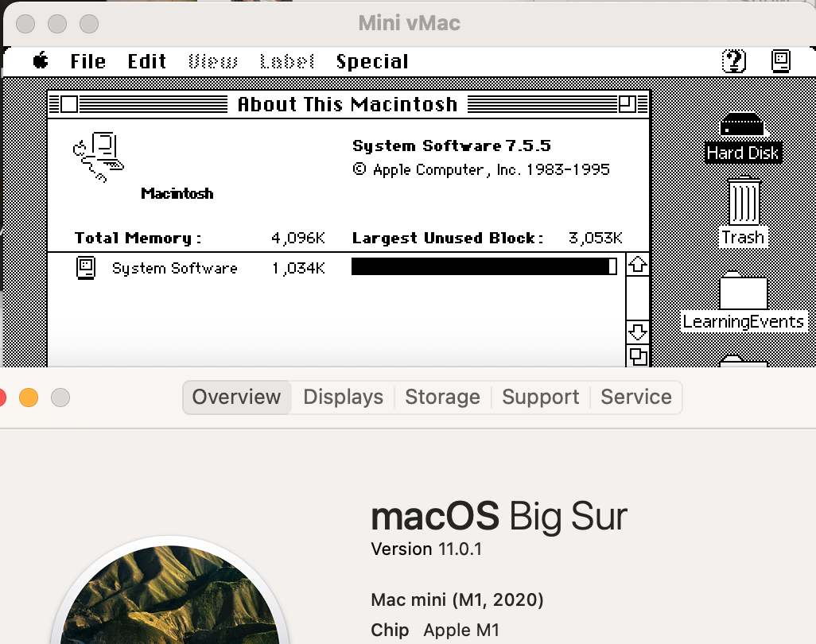Click the Version 11.0.1 text
The image size is (816, 644).
pyautogui.click(x=426, y=549)
